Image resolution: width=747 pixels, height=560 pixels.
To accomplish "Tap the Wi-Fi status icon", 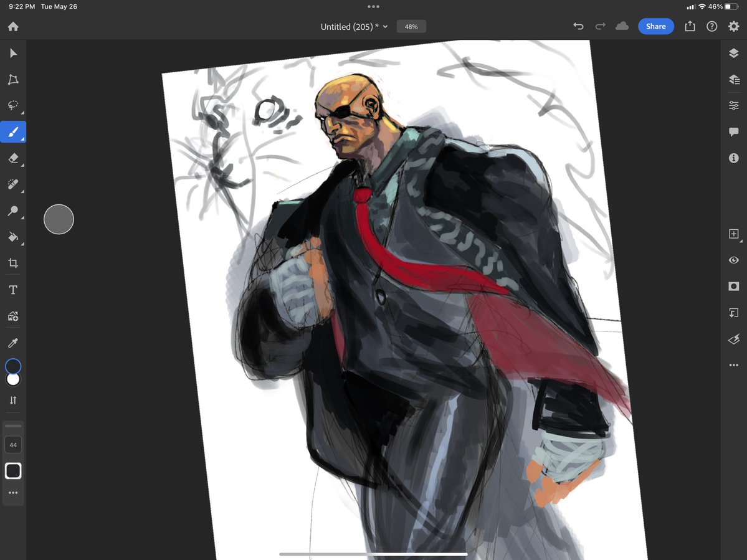I will pyautogui.click(x=702, y=7).
